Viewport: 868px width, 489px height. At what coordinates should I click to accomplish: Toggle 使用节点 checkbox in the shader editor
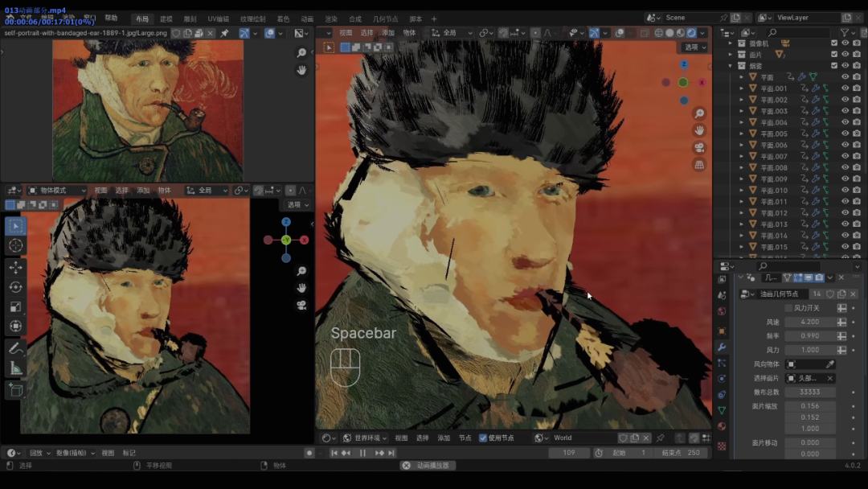click(483, 438)
